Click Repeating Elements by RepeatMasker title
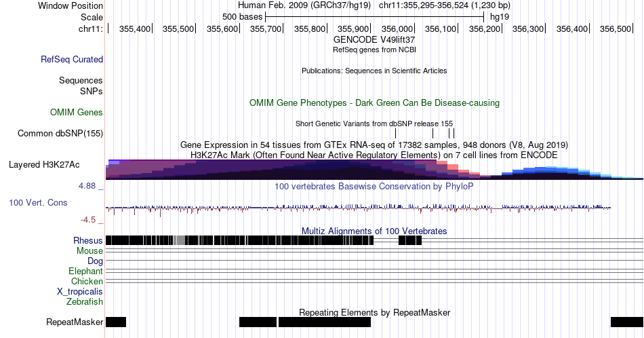Viewport: 644px width, 338px height. (x=375, y=312)
